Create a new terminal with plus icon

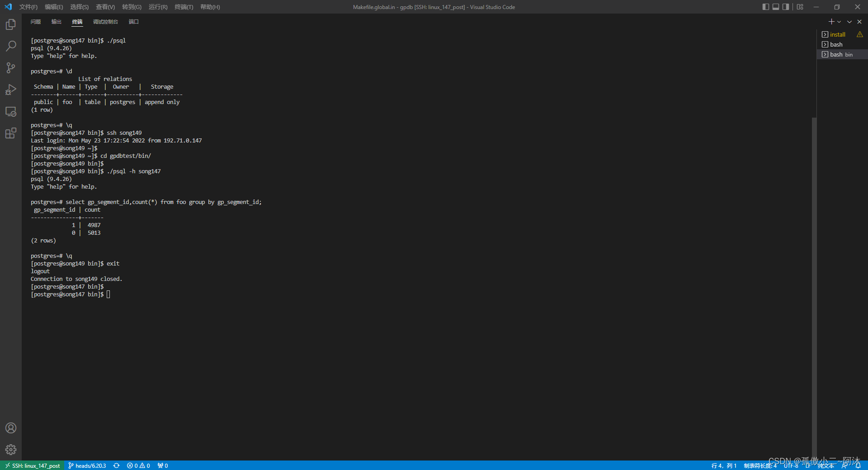[x=831, y=22]
